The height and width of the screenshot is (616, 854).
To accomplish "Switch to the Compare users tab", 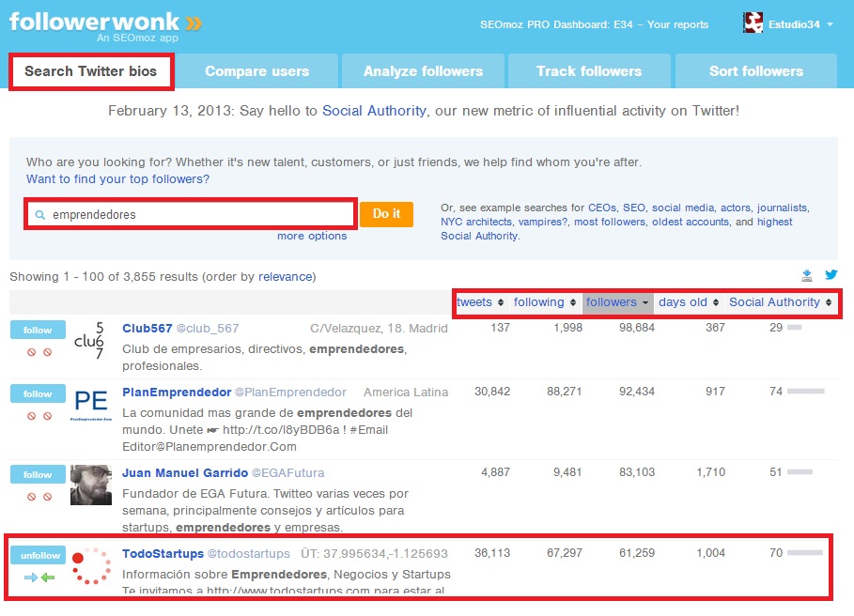I will [256, 71].
